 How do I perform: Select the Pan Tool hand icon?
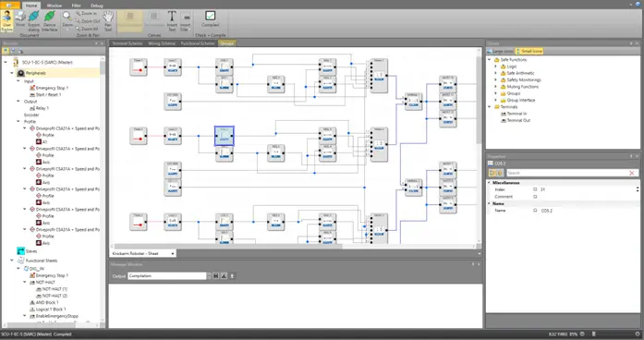coord(108,21)
